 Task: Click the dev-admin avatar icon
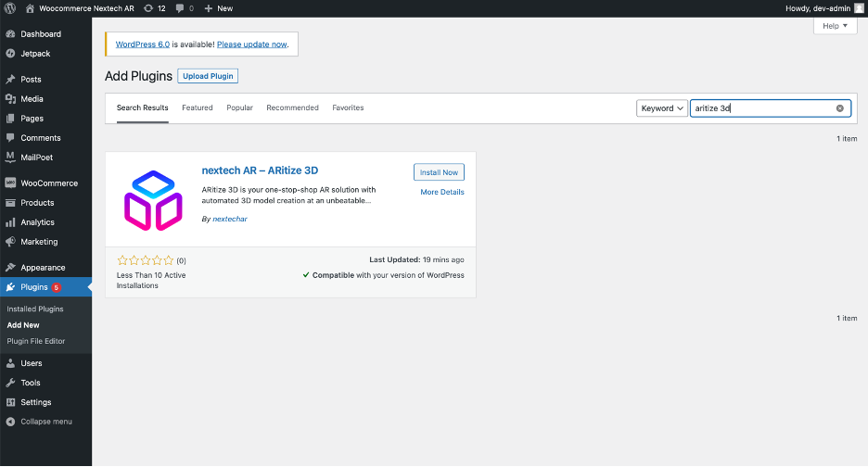pyautogui.click(x=859, y=8)
